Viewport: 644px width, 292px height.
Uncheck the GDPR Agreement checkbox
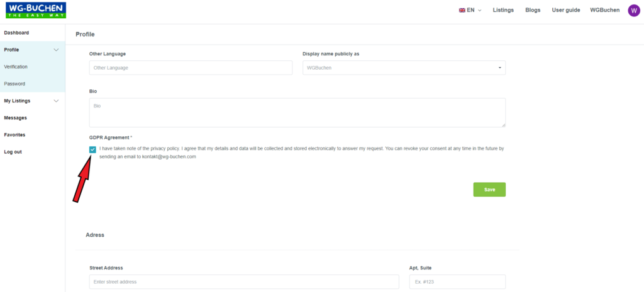point(93,149)
